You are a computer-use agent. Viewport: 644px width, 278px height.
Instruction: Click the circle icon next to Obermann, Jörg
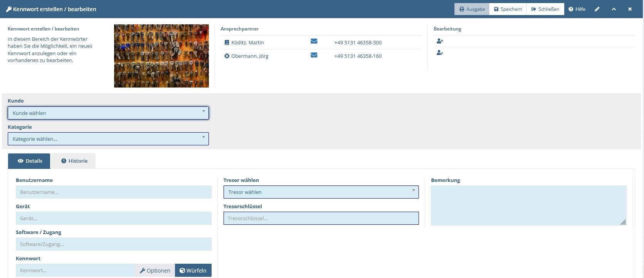tap(227, 56)
